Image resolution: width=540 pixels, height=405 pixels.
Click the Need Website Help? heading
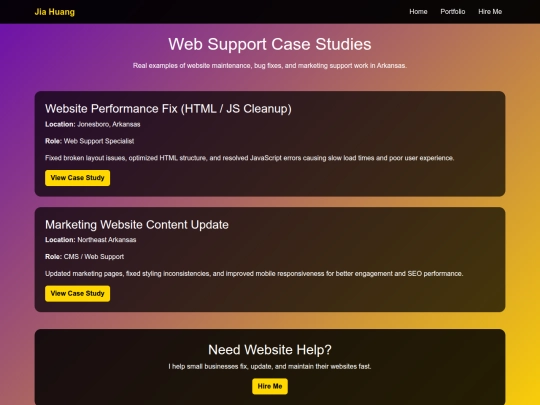coord(270,350)
